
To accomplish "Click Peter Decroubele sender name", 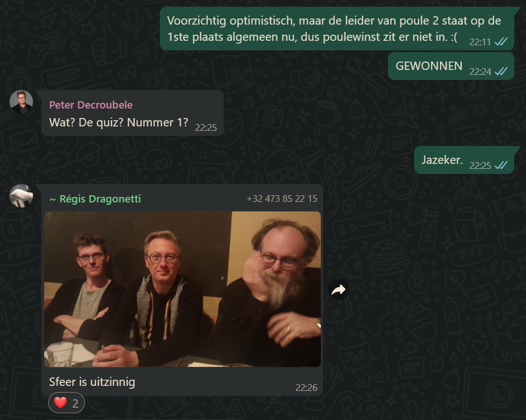I will tap(91, 105).
